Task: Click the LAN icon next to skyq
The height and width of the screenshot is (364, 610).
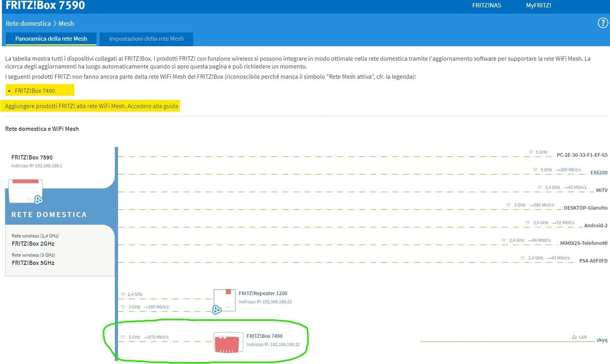Action: pos(574,337)
